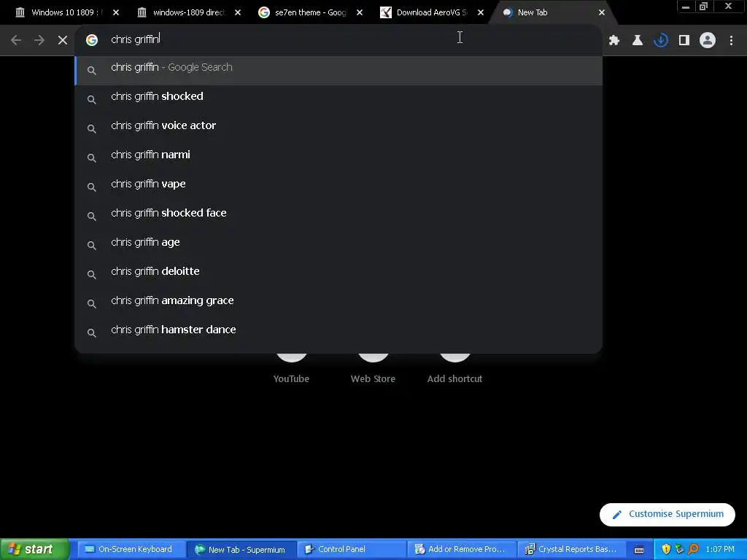The image size is (747, 560).
Task: Click the magnifier tray icon
Action: (693, 550)
